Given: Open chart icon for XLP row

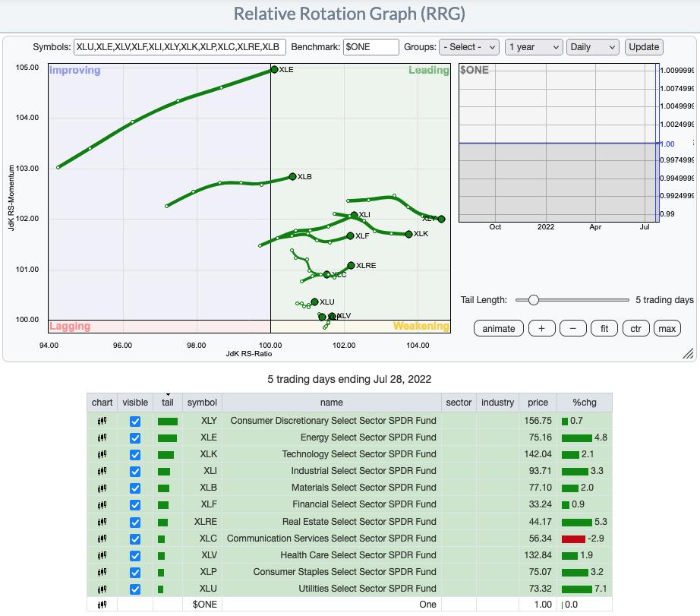Looking at the screenshot, I should pyautogui.click(x=102, y=572).
